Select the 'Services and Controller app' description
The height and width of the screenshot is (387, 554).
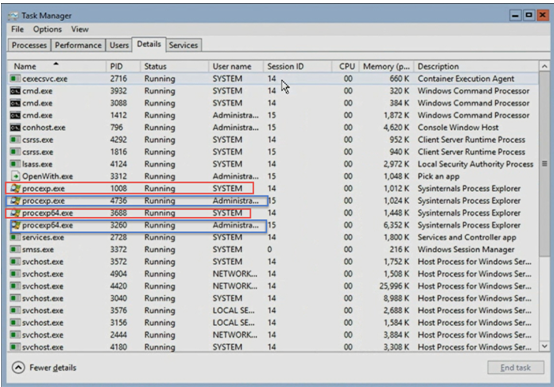[467, 237]
